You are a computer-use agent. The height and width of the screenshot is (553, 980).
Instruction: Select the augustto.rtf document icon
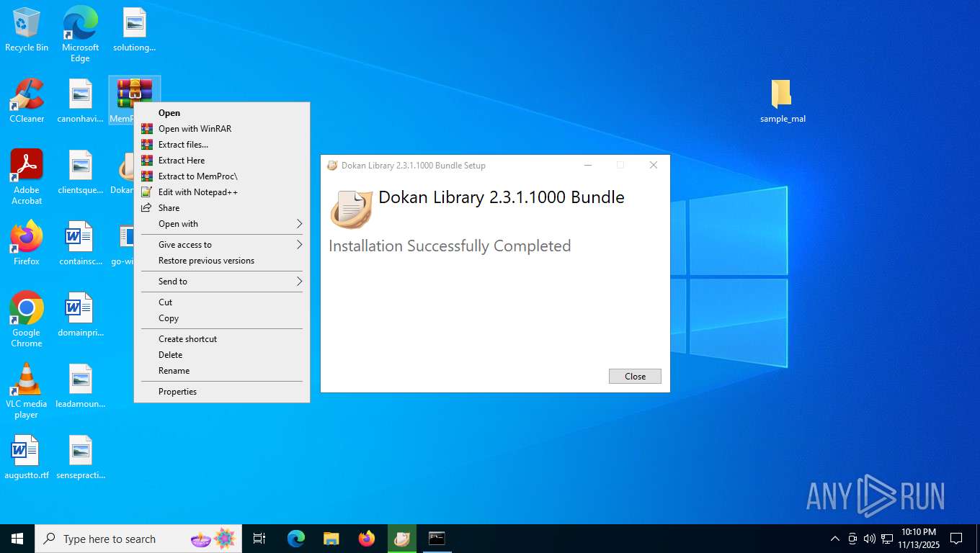[x=27, y=457]
